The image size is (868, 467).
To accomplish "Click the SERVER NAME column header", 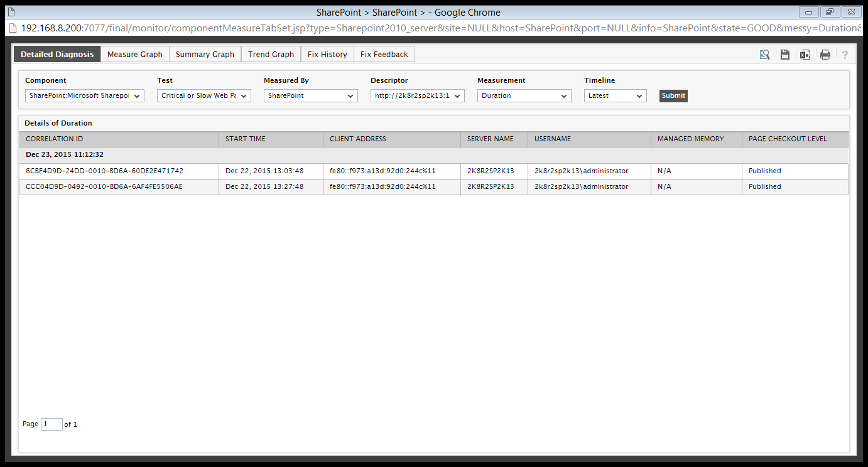I will click(x=494, y=139).
